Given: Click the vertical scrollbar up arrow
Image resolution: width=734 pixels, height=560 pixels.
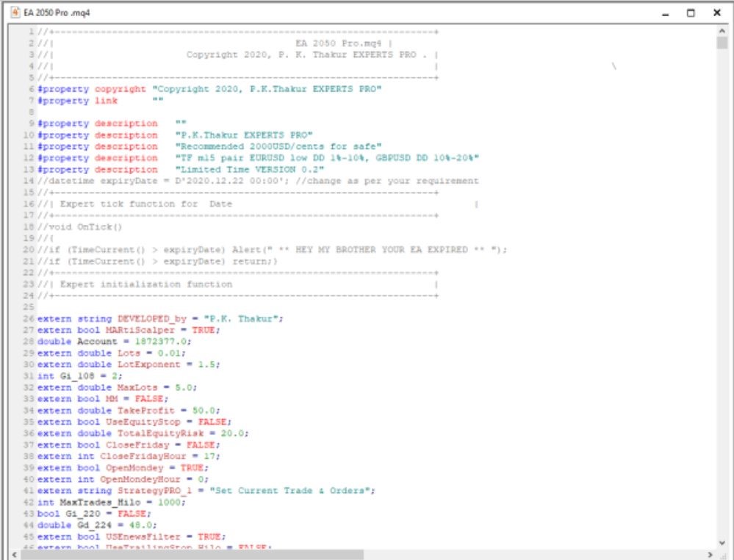Looking at the screenshot, I should 722,32.
